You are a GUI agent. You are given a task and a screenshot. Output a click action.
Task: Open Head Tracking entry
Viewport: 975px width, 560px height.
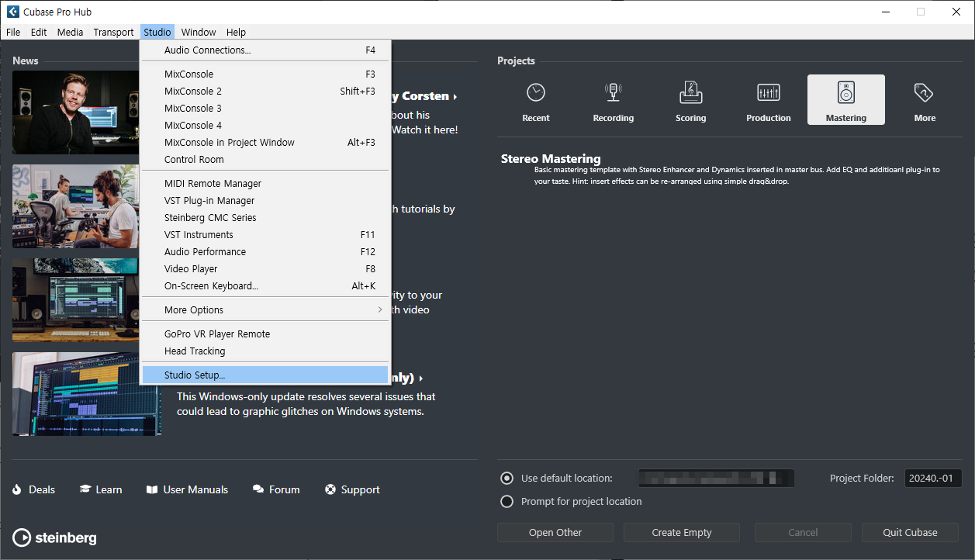(265, 351)
